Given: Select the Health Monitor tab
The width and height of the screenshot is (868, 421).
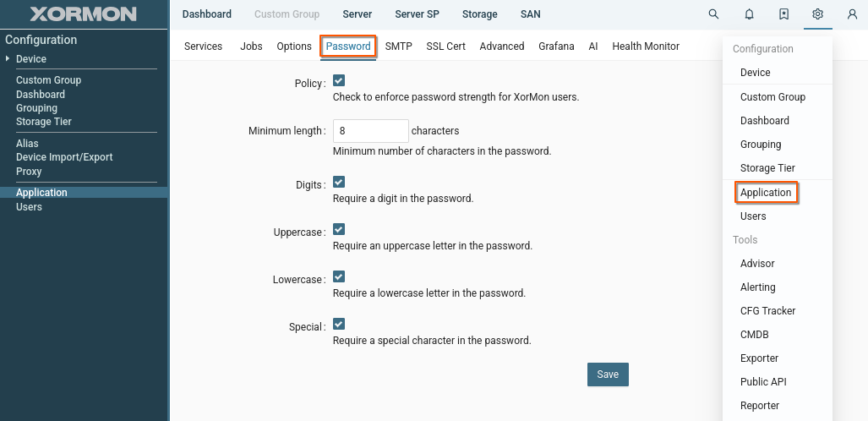Looking at the screenshot, I should [646, 46].
